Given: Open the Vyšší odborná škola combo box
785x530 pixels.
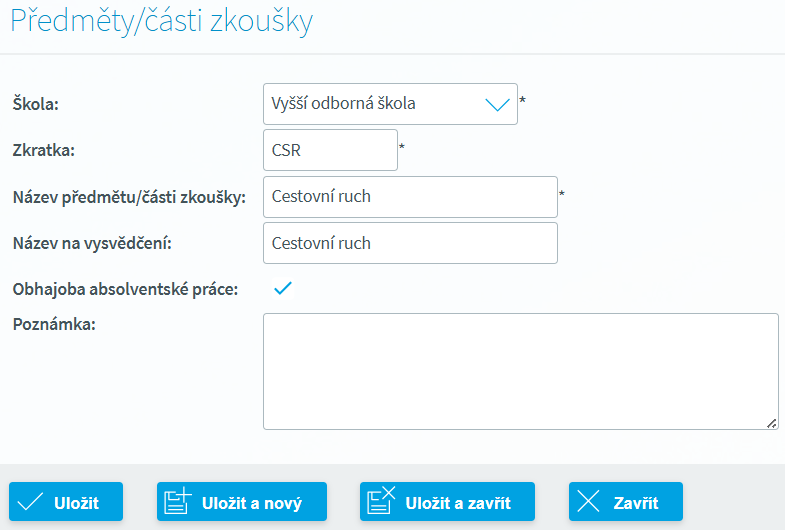Looking at the screenshot, I should (390, 104).
